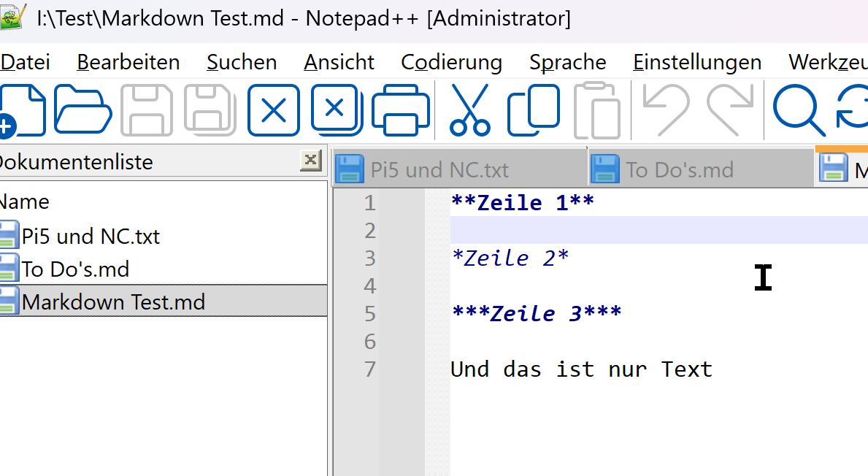Image resolution: width=868 pixels, height=476 pixels.
Task: Switch to the To Do's.md tab
Action: [702, 169]
